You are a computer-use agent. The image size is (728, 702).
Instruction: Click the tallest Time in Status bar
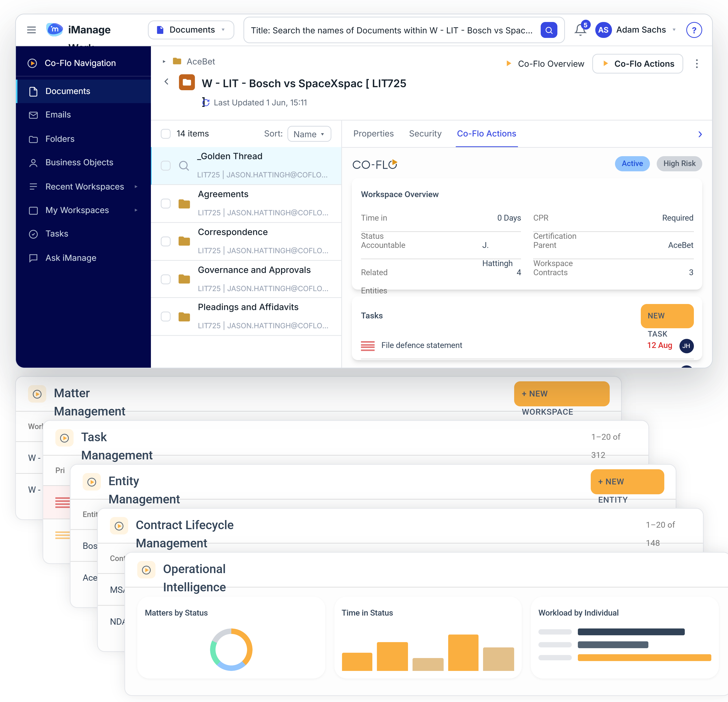pyautogui.click(x=463, y=653)
